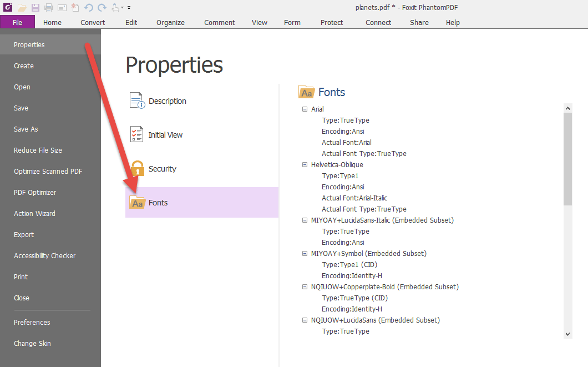Screen dimensions: 588x367
Task: Switch to the Home ribbon tab
Action: click(52, 22)
